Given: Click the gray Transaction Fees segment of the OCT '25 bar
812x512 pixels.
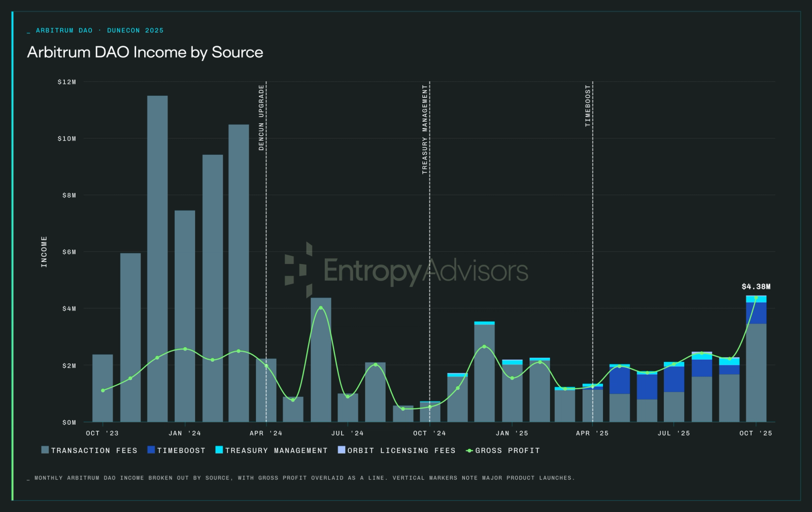Looking at the screenshot, I should (x=756, y=373).
